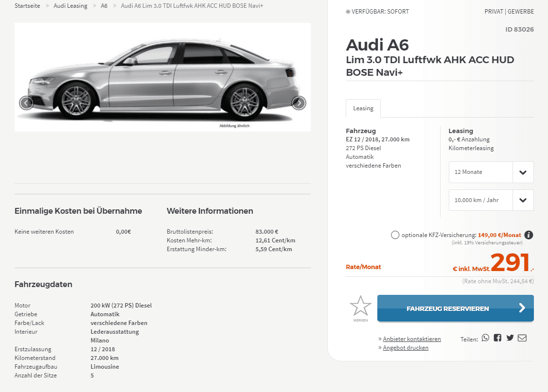This screenshot has width=548, height=392.
Task: Click the 200 kW (272 PS) Diesel value
Action: tap(121, 306)
